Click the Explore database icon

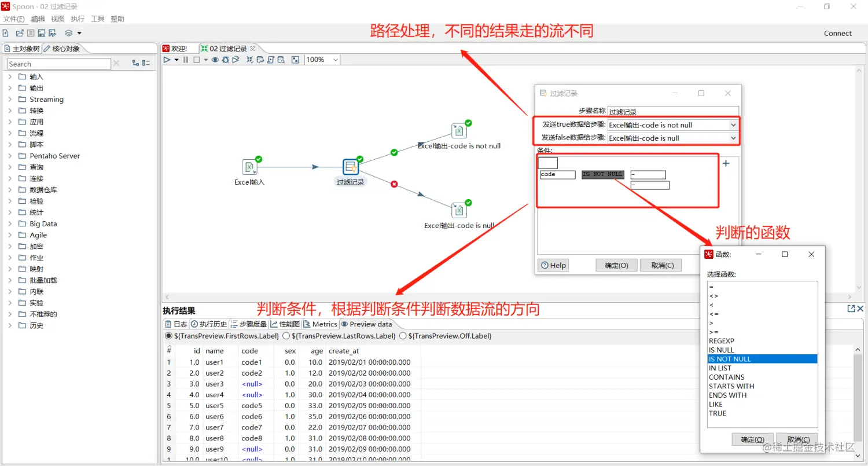click(281, 60)
